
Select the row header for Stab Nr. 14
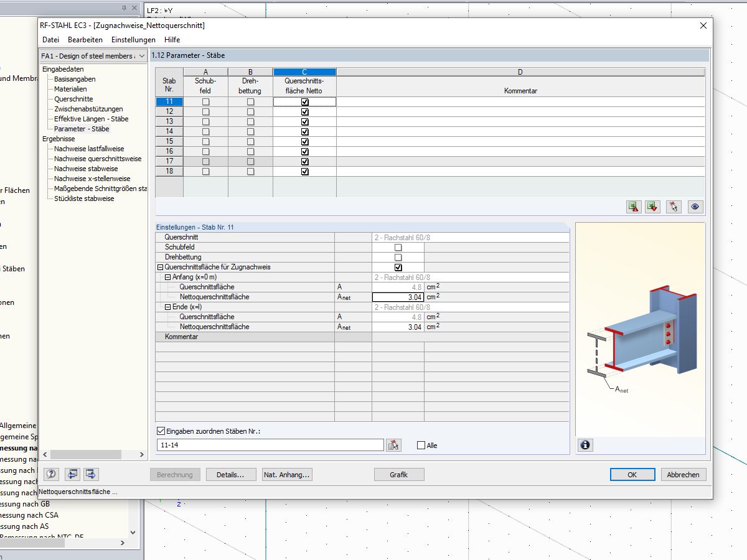[169, 131]
